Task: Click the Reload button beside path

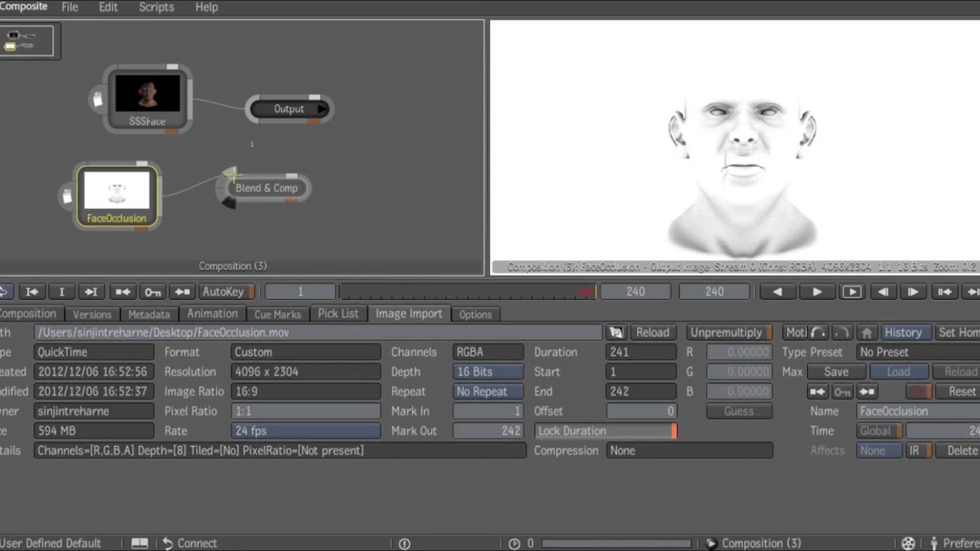Action: tap(652, 333)
